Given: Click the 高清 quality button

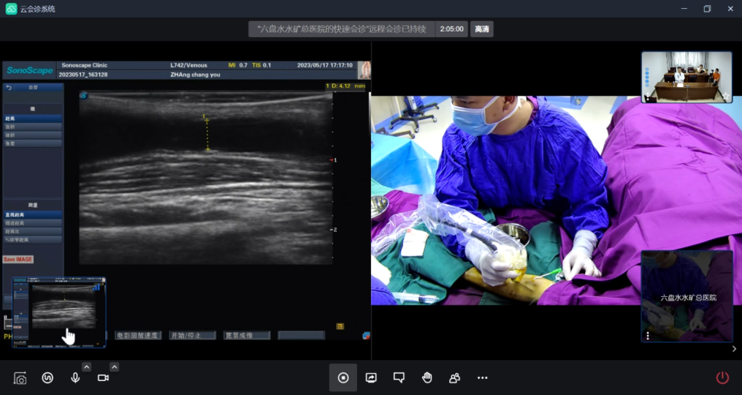Looking at the screenshot, I should pyautogui.click(x=482, y=29).
